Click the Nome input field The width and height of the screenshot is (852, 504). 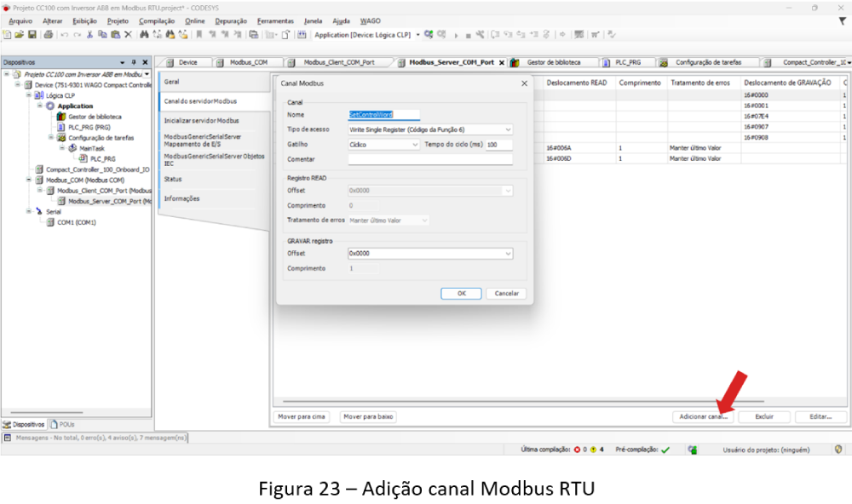[429, 114]
